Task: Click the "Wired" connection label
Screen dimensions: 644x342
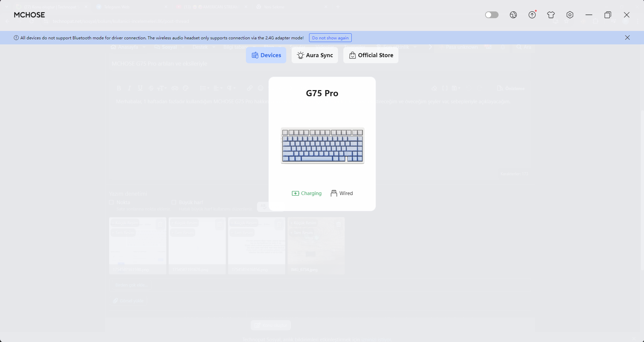Action: tap(346, 193)
